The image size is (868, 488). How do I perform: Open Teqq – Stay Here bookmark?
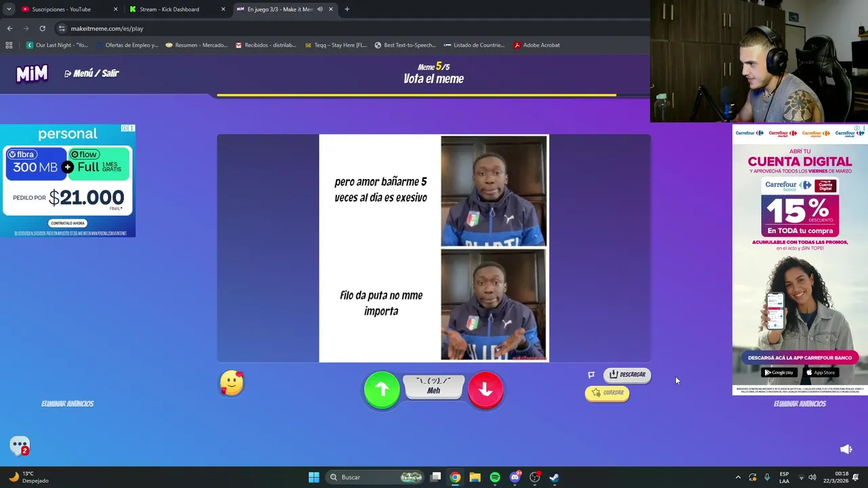pos(336,45)
